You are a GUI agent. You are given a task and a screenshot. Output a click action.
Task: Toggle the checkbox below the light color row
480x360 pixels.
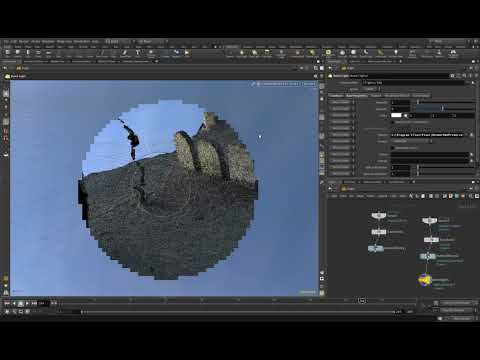pos(393,122)
